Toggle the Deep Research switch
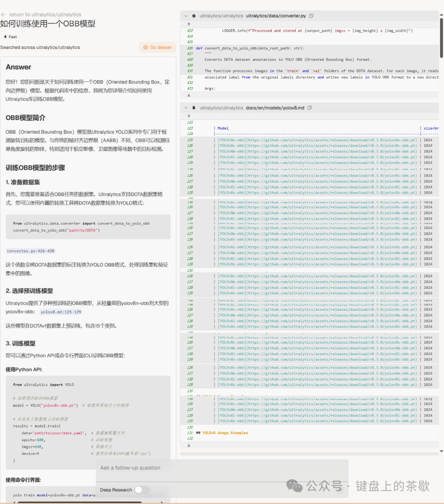This screenshot has height=504, width=444. click(141, 490)
